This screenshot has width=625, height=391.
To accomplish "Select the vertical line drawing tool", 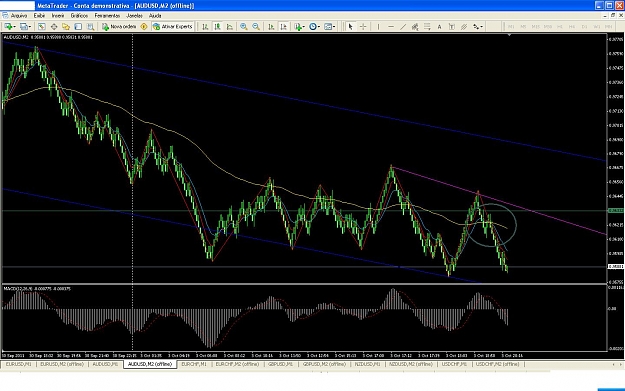I will coord(378,26).
